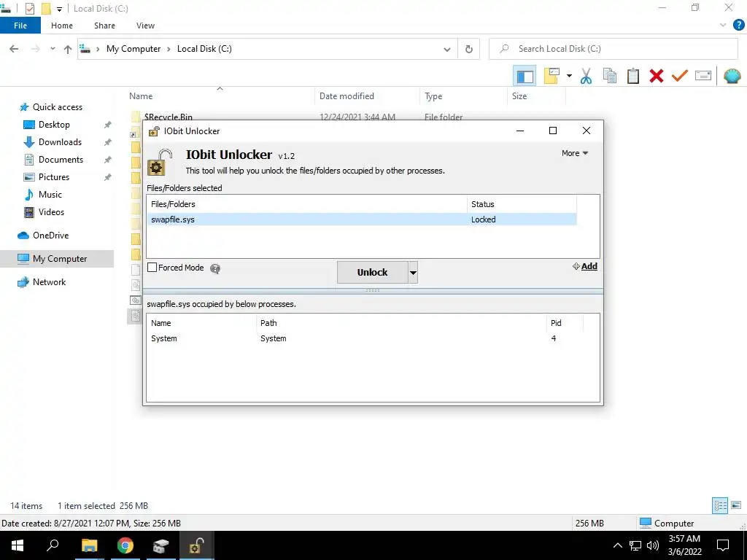This screenshot has height=560, width=747.
Task: Go back with the Explorer back arrow
Action: click(14, 49)
